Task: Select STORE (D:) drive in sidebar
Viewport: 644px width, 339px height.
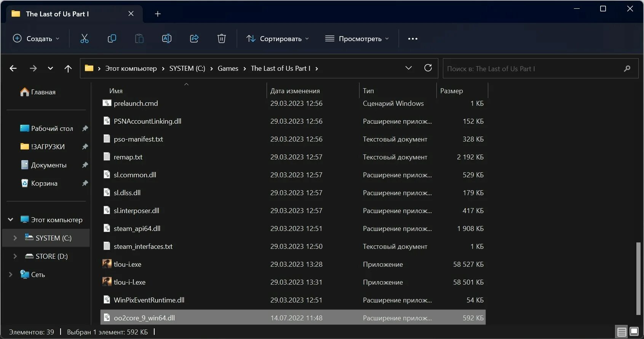Action: point(52,256)
